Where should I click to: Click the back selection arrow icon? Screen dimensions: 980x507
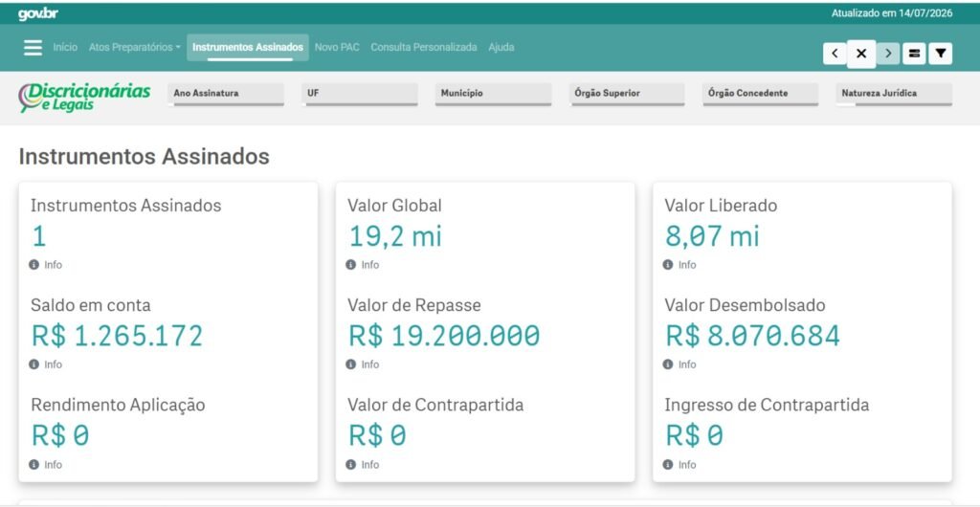[835, 54]
